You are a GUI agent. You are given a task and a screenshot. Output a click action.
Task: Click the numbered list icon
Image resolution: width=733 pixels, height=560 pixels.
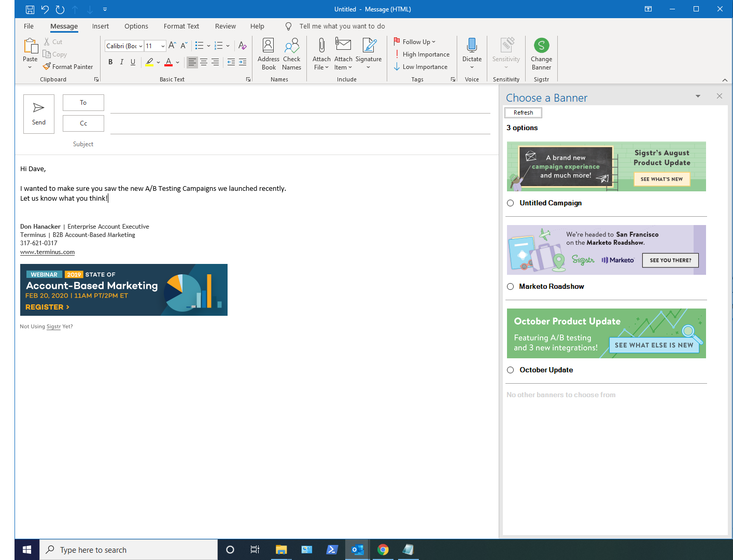pos(219,46)
